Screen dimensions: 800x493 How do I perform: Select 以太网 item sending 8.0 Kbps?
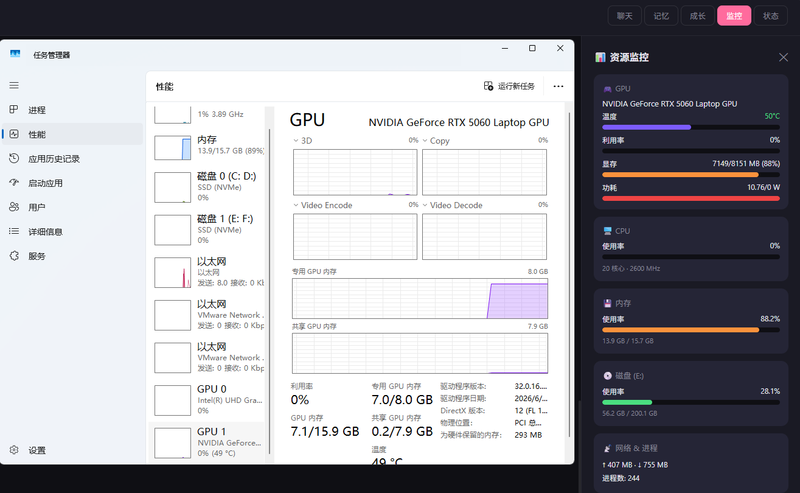[209, 272]
